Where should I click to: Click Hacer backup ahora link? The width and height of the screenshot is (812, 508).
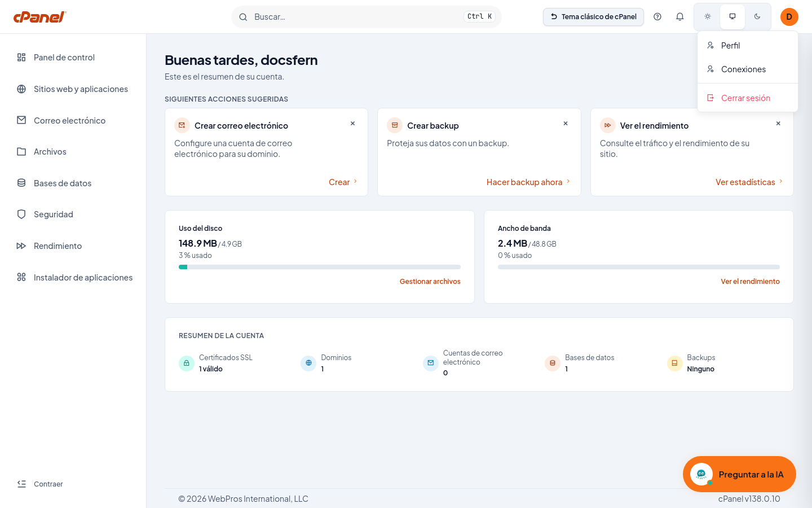529,182
